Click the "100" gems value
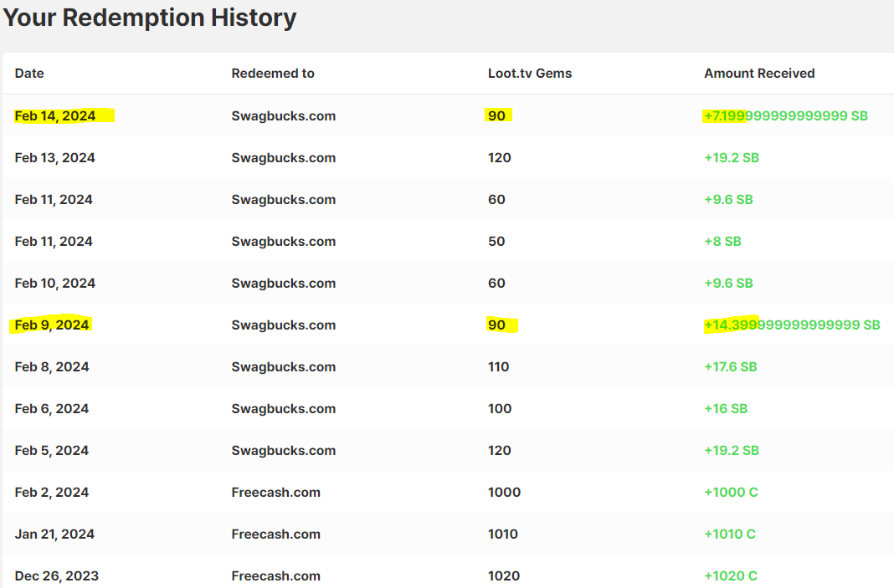The height and width of the screenshot is (588, 894). tap(500, 409)
